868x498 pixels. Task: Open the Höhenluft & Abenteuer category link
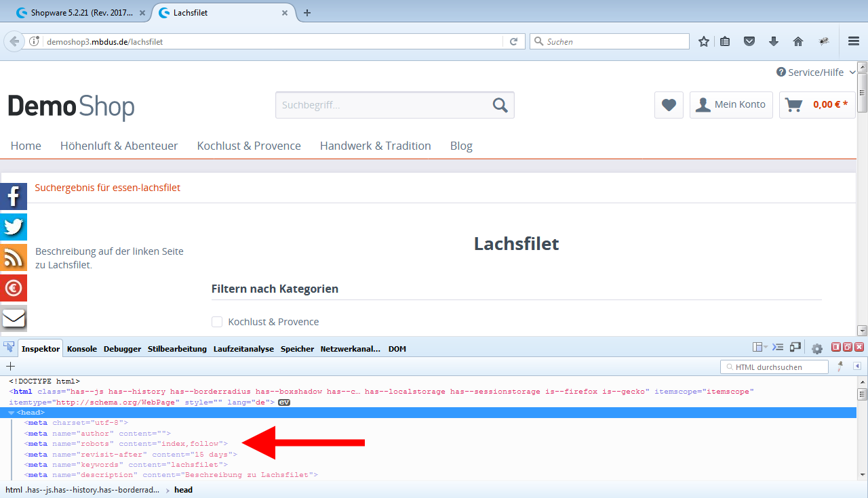point(119,146)
